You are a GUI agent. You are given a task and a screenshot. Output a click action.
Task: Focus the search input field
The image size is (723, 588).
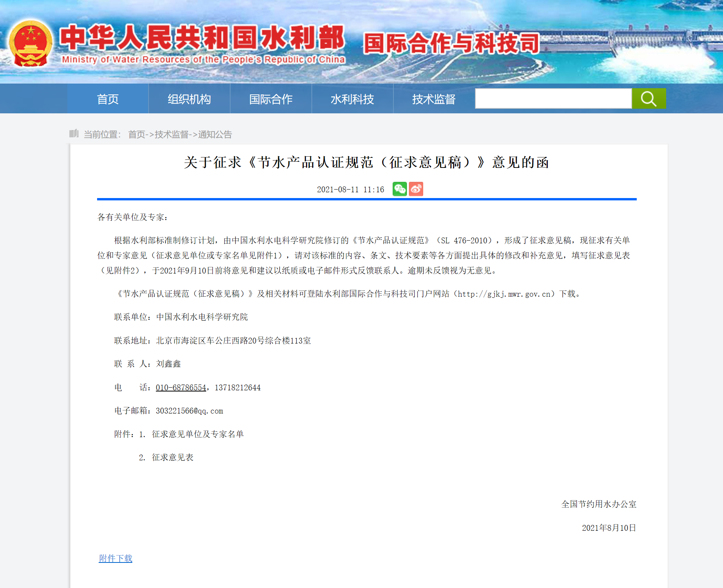pos(554,99)
